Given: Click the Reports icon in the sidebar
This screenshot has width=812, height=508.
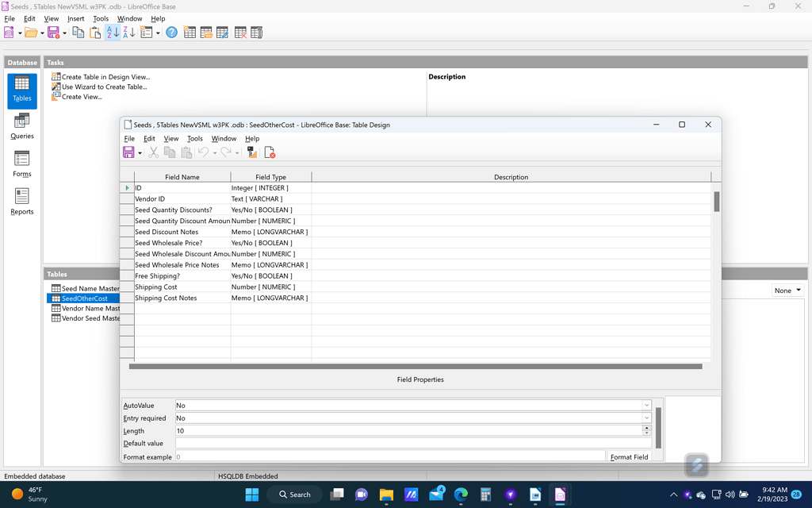Looking at the screenshot, I should (x=21, y=201).
